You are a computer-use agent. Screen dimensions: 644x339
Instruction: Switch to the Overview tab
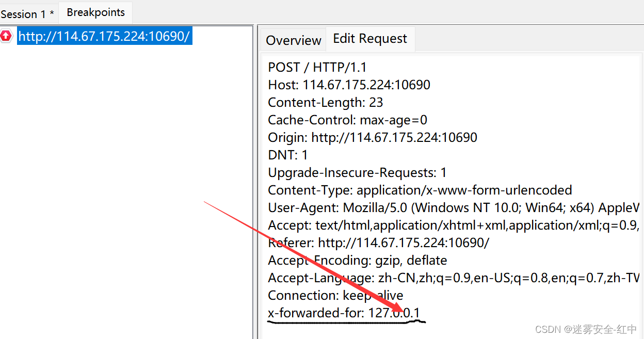click(293, 40)
